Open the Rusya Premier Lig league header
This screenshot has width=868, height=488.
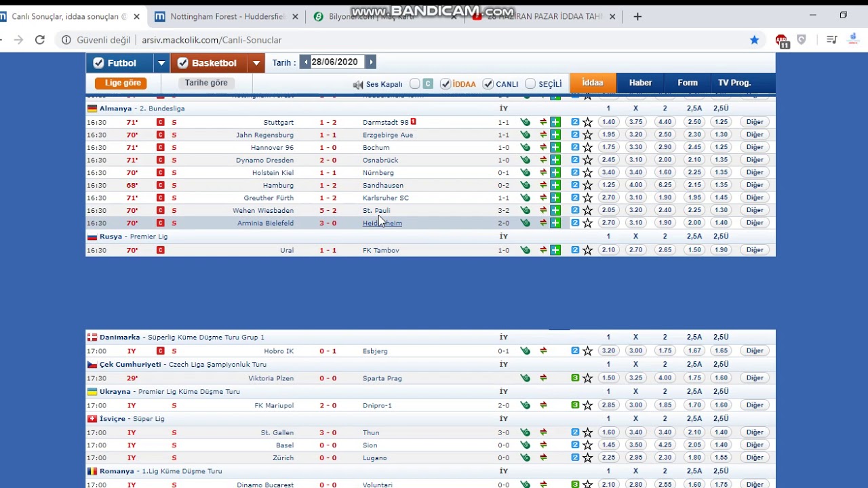[x=134, y=237]
